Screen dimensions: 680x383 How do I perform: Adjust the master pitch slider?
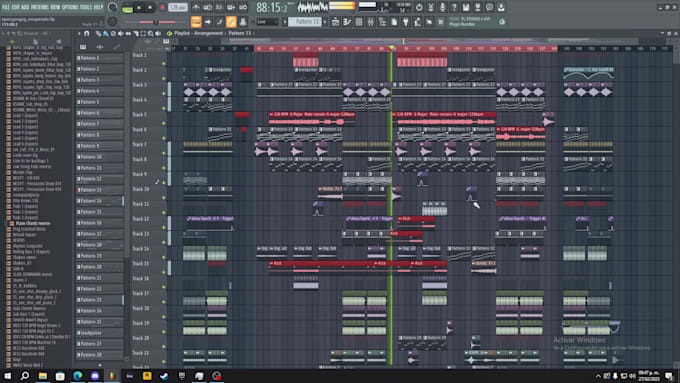(x=156, y=22)
